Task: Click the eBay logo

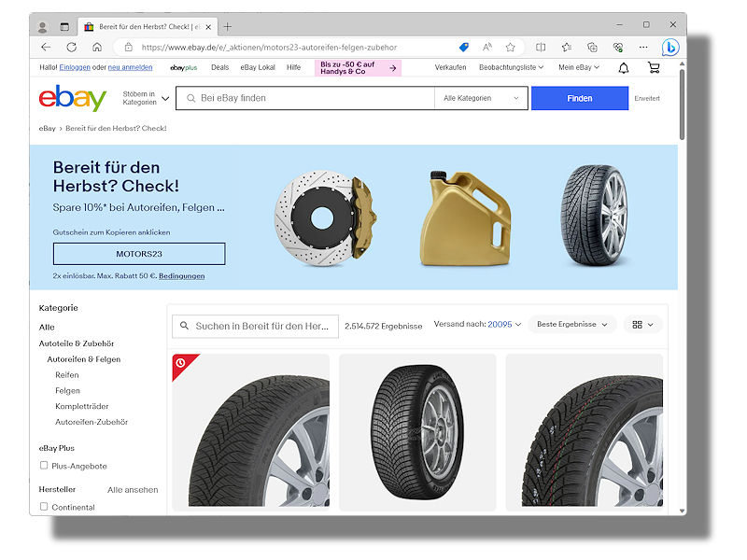Action: tap(73, 98)
